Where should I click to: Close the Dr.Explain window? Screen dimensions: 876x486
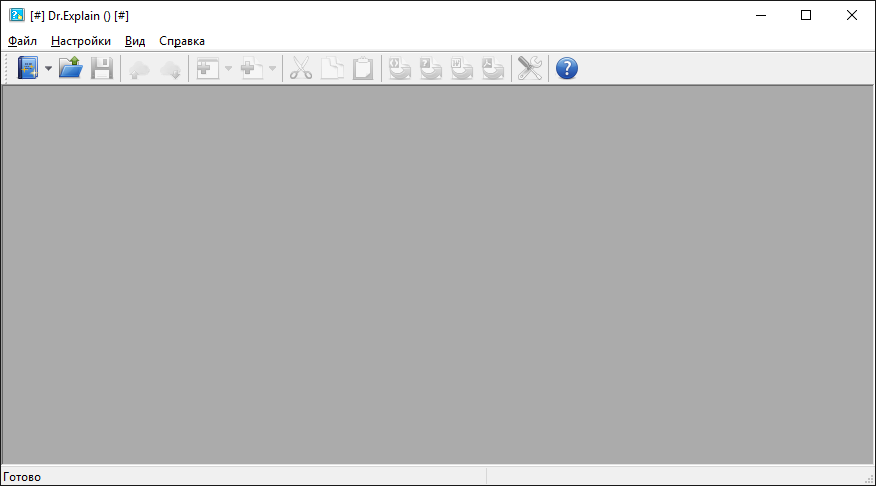point(851,15)
